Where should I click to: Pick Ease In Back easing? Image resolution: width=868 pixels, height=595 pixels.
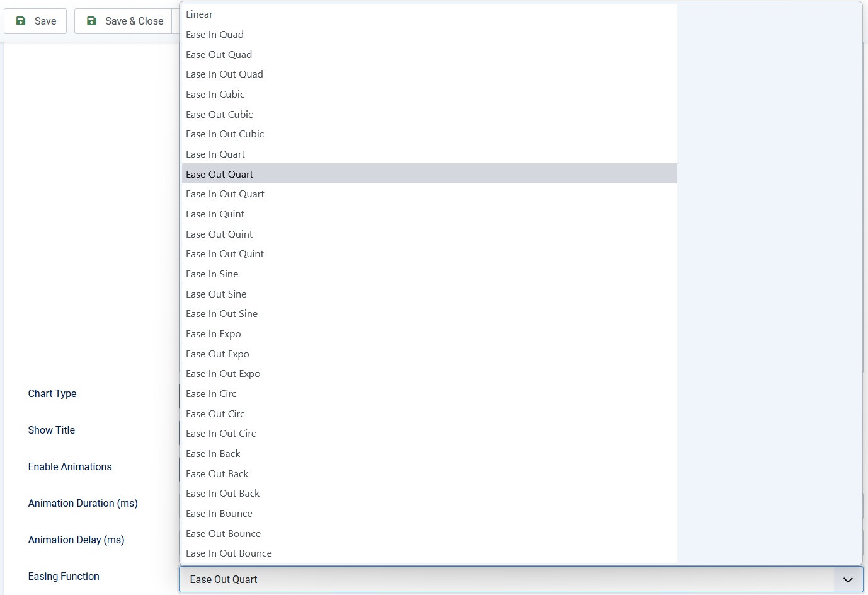click(x=214, y=454)
